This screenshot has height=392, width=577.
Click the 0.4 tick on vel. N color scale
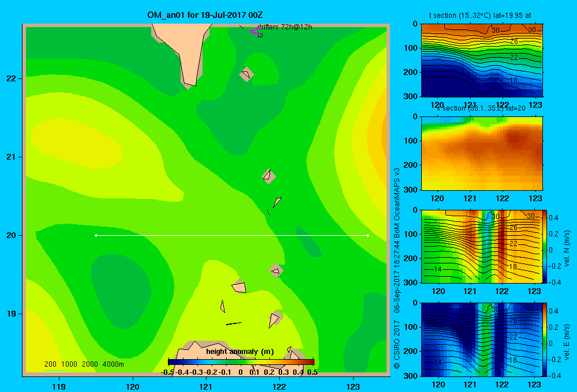coord(553,218)
